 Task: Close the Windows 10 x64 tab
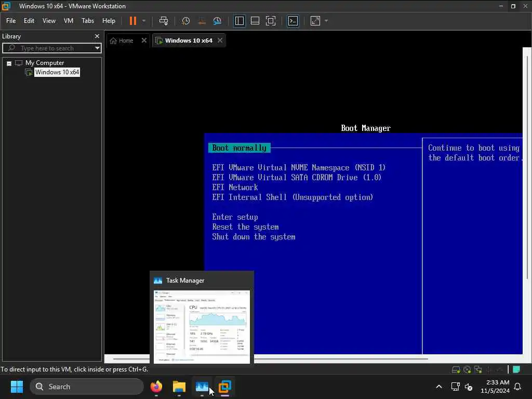[220, 41]
